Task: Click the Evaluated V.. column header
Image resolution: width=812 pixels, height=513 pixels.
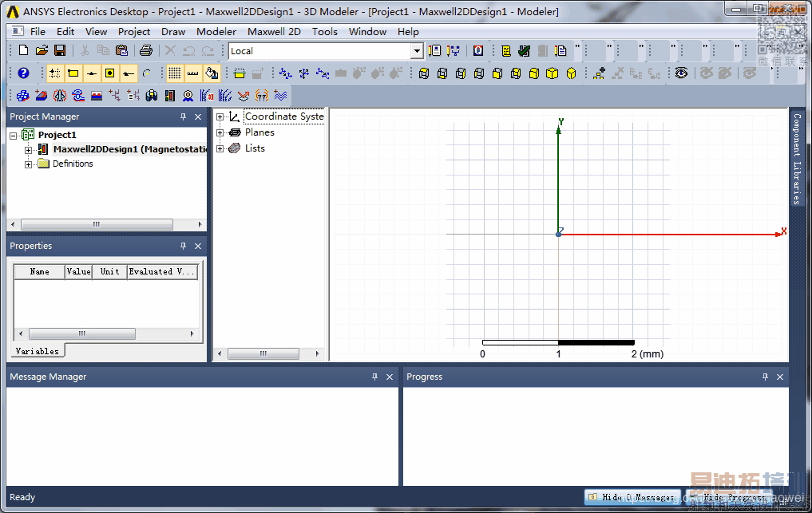Action: click(162, 272)
